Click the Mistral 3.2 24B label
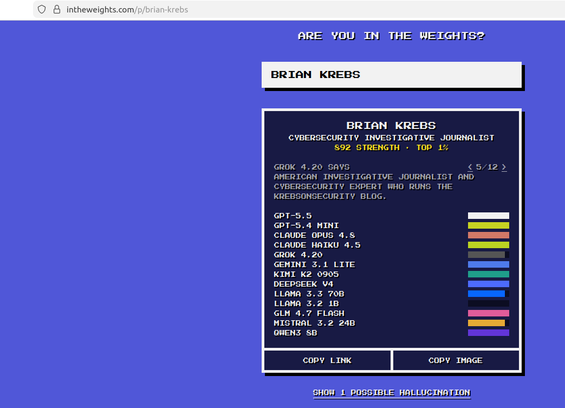The width and height of the screenshot is (565, 408). tap(314, 323)
